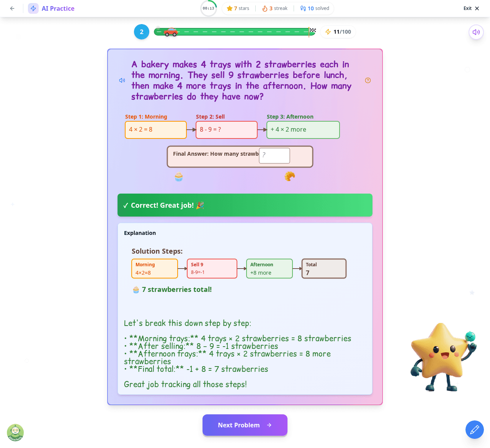Click the 11/100 energy bolt icon
Viewport: 490px width, 448px height.
click(x=328, y=32)
